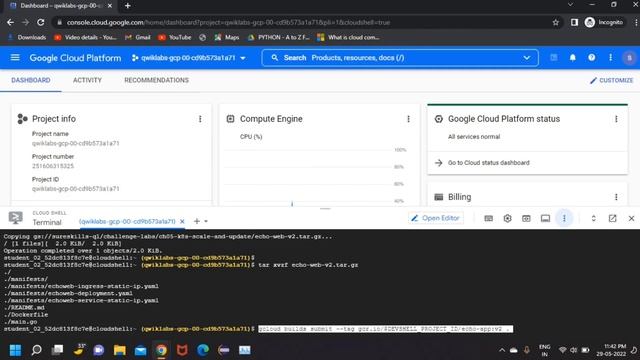640x360 pixels.
Task: Open notifications bell
Action: pos(573,58)
